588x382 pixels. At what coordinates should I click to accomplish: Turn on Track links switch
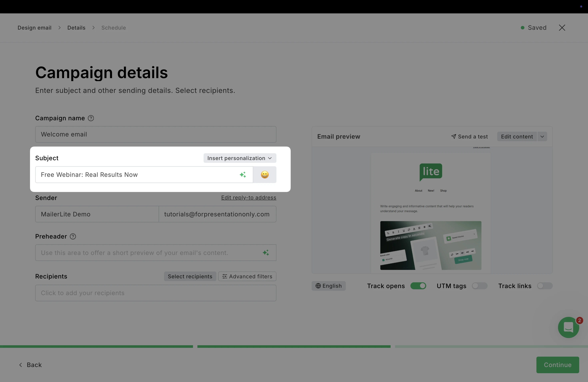click(x=545, y=286)
